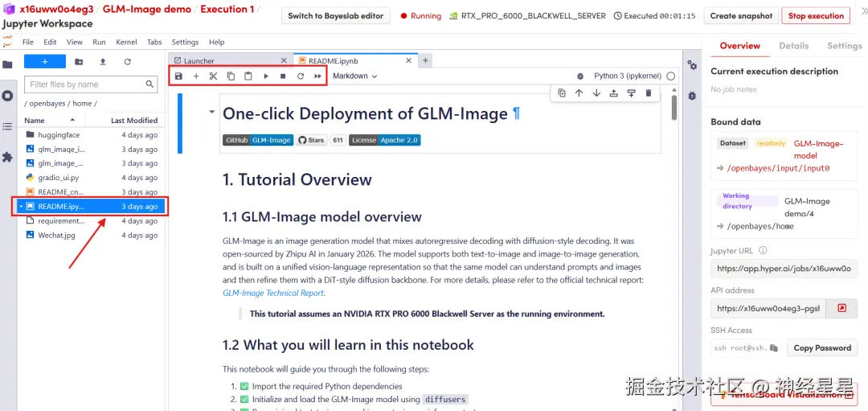Screen dimensions: 868x411
Task: Open the Kernel menu
Action: click(x=126, y=42)
